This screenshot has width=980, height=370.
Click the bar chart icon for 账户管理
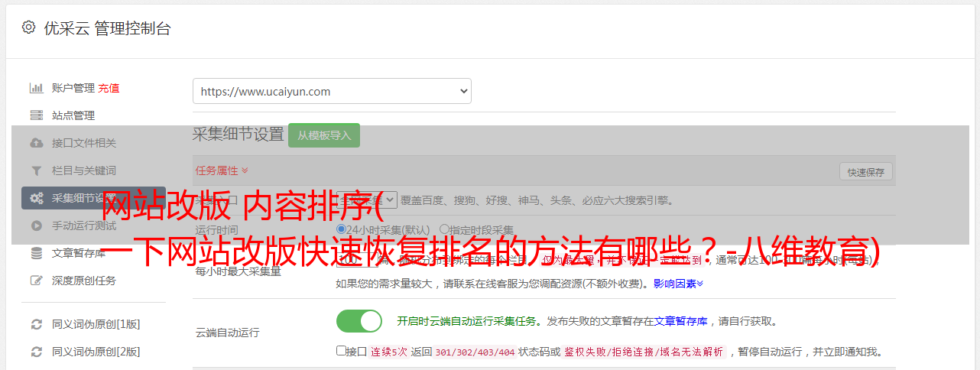36,88
